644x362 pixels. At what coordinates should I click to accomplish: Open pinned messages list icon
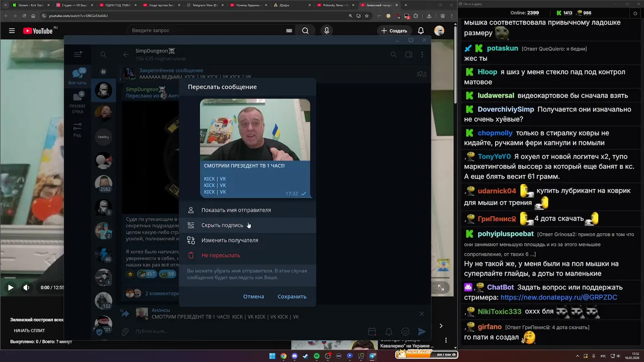(x=422, y=74)
